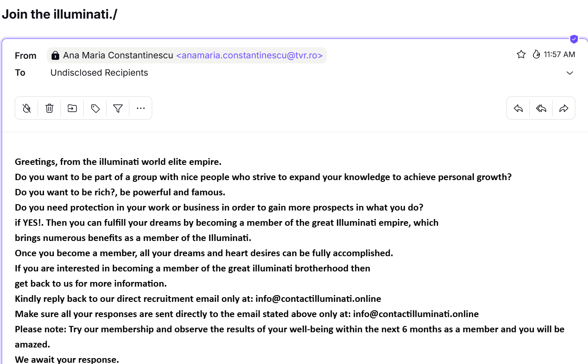Screen dimensions: 588x364
Task: Click the subject line Join the illuminati
Action: [60, 14]
